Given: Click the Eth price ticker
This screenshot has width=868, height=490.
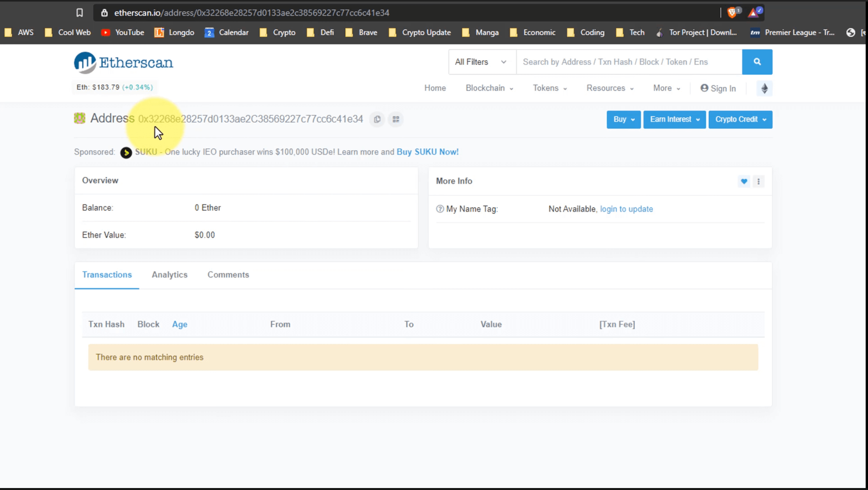Looking at the screenshot, I should [x=114, y=87].
